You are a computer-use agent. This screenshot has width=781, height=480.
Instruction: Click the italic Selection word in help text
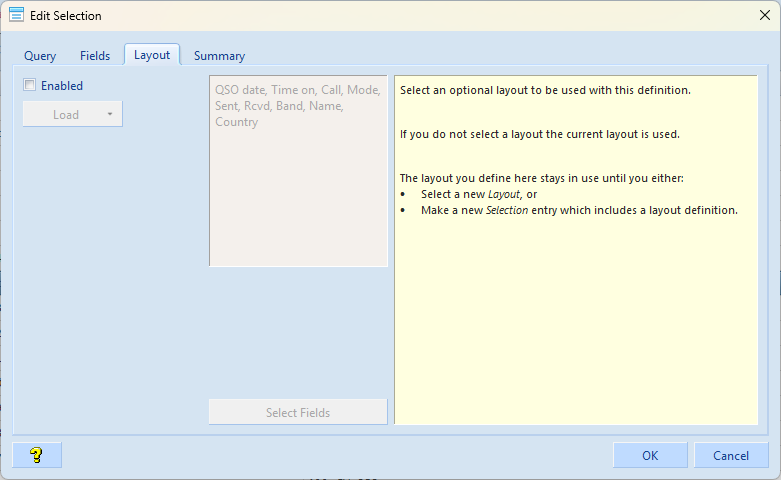pyautogui.click(x=507, y=210)
